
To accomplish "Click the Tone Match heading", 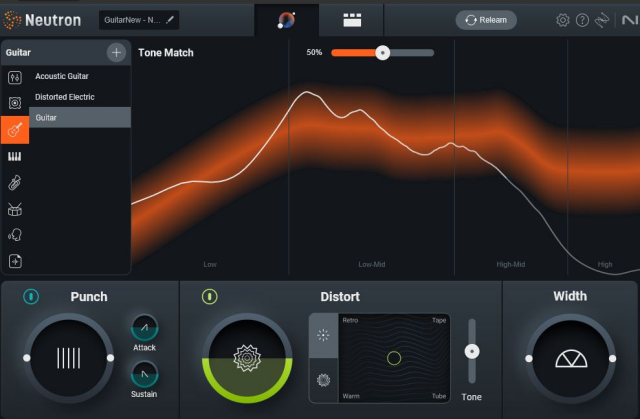I will [x=166, y=53].
